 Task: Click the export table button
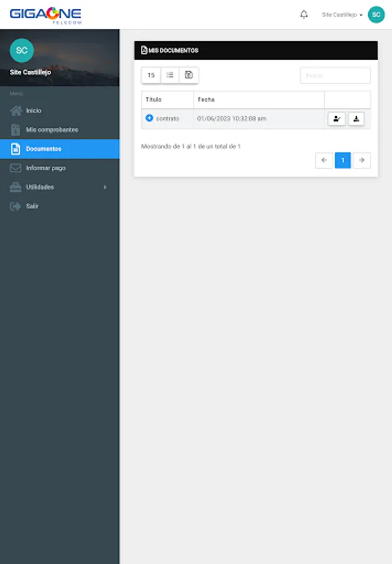188,75
